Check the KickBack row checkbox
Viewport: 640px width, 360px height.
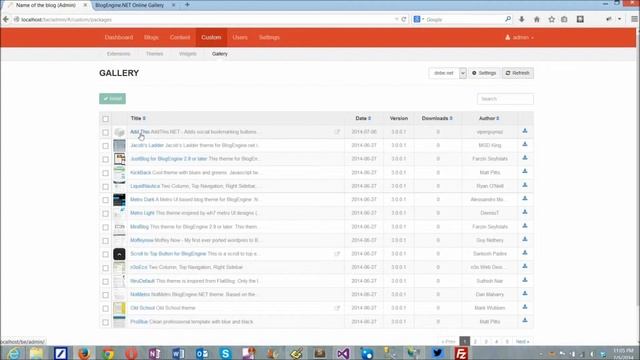click(106, 173)
